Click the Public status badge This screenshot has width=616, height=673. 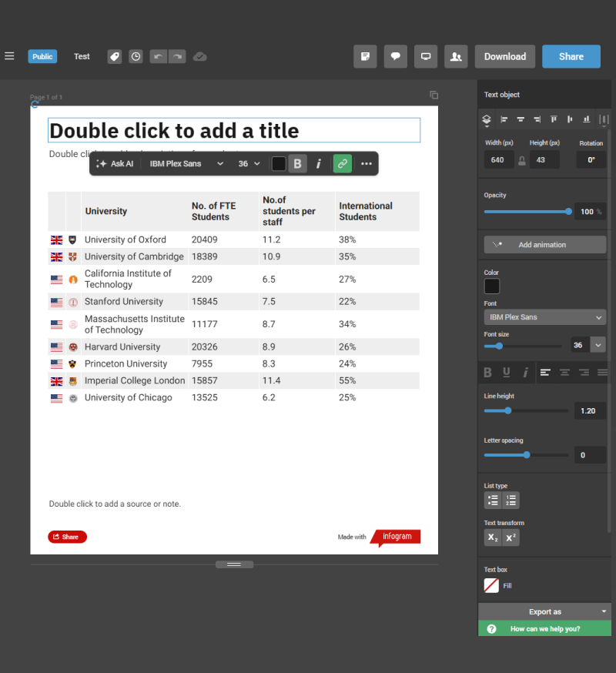[x=42, y=57]
